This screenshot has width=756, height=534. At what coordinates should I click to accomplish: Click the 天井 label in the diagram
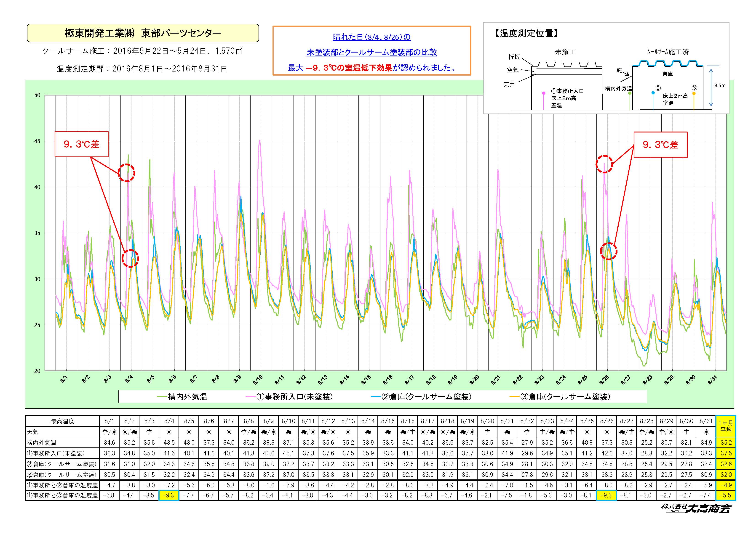tap(509, 85)
